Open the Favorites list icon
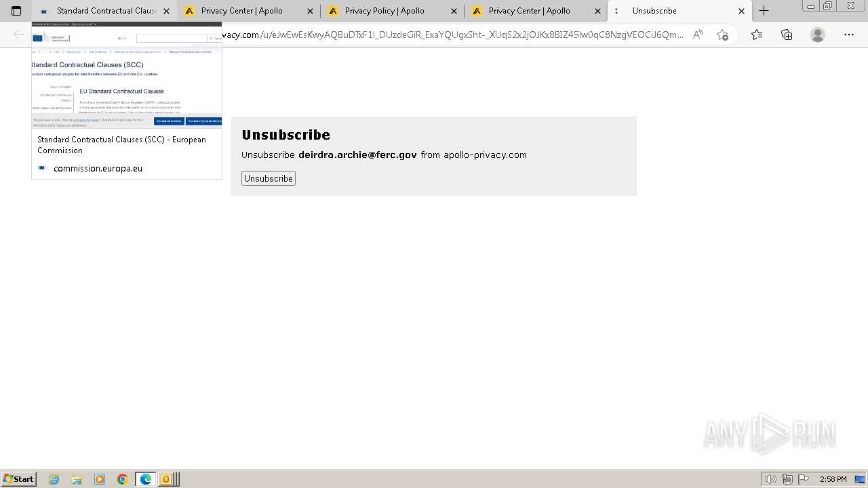Image resolution: width=868 pixels, height=488 pixels. (x=757, y=35)
